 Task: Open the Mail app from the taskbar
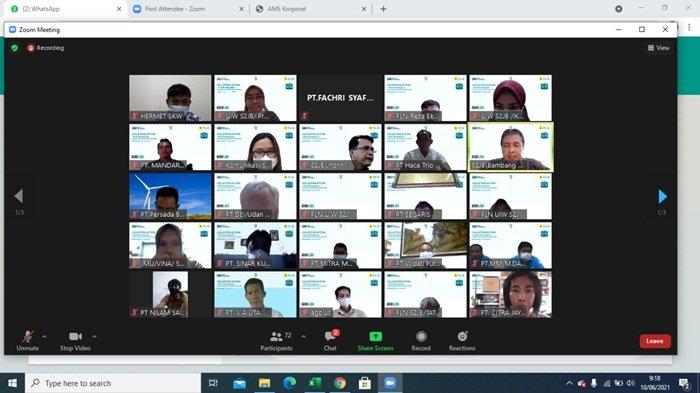[239, 383]
